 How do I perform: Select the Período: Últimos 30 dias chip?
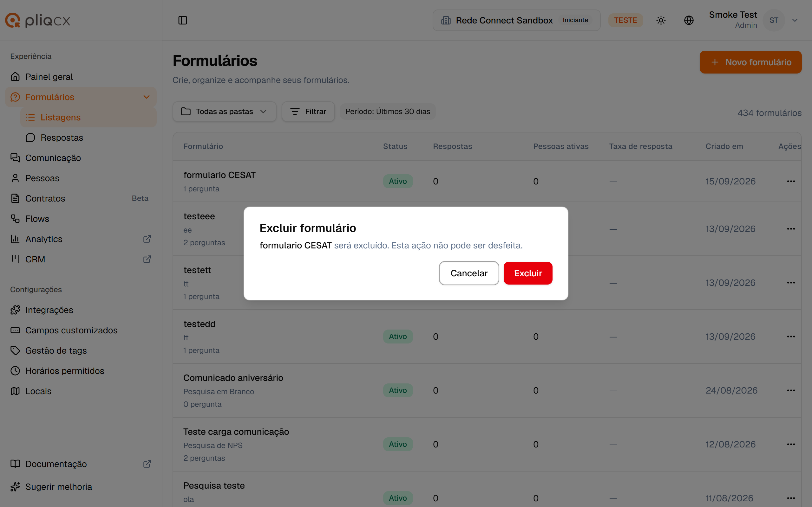(388, 111)
